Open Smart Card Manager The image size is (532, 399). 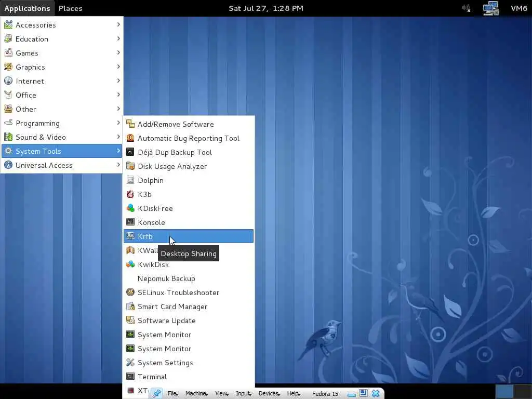click(x=189, y=307)
